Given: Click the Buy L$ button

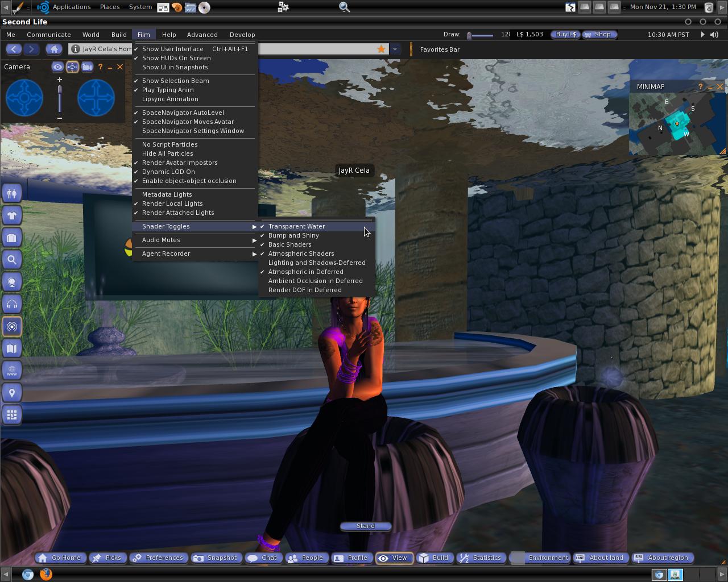Looking at the screenshot, I should [x=565, y=35].
